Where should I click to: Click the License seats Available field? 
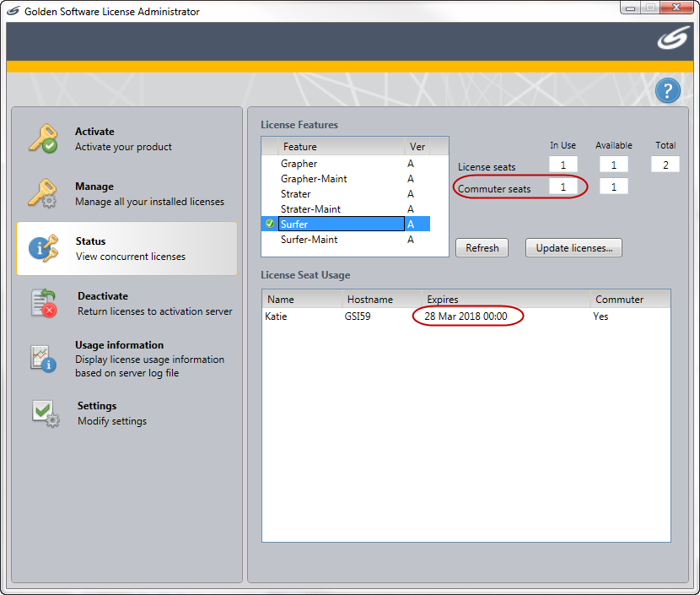click(614, 165)
